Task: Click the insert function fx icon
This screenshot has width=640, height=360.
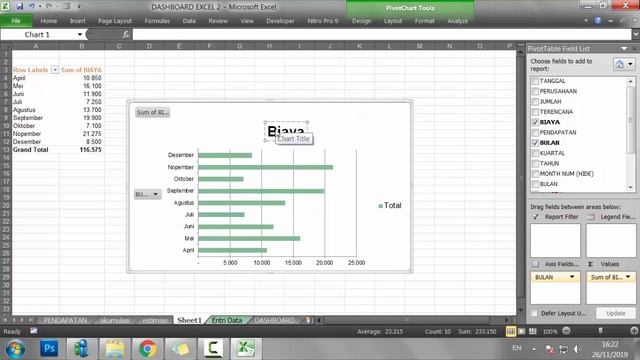Action: pyautogui.click(x=126, y=35)
